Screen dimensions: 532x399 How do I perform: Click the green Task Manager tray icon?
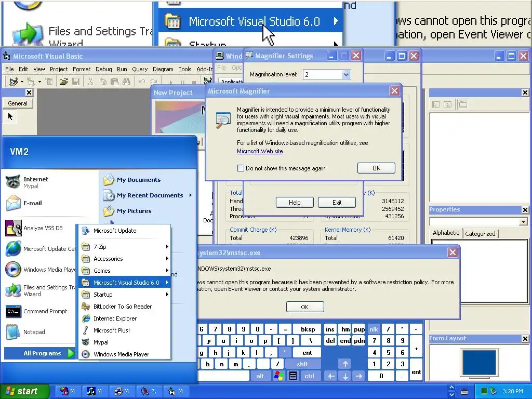[x=484, y=391]
